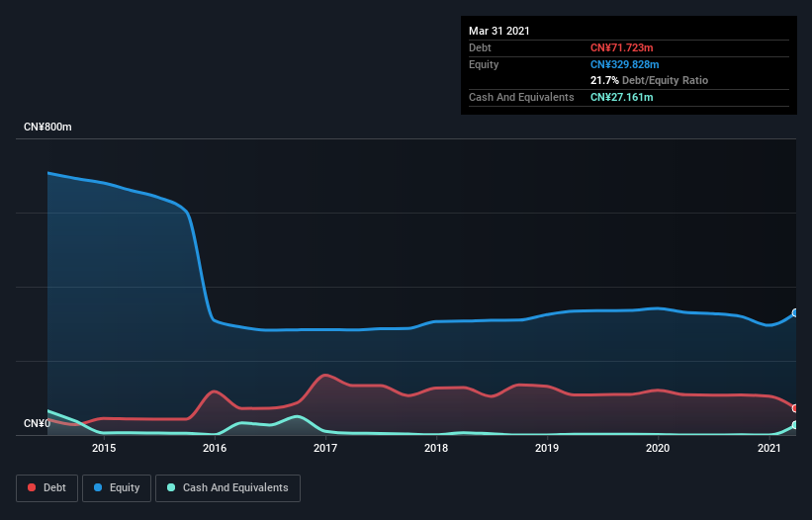812x520 pixels.
Task: Click the CN¥800m y-axis label
Action: [47, 127]
